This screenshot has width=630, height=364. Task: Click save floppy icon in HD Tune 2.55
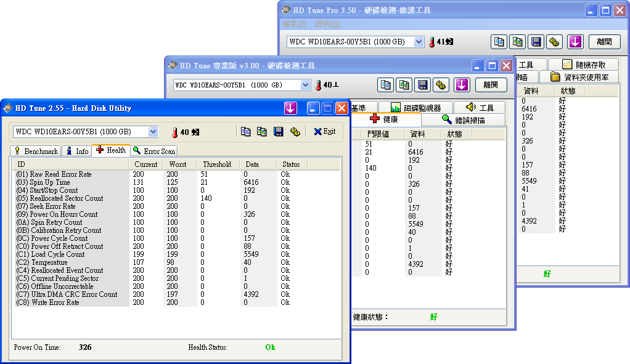tap(278, 131)
